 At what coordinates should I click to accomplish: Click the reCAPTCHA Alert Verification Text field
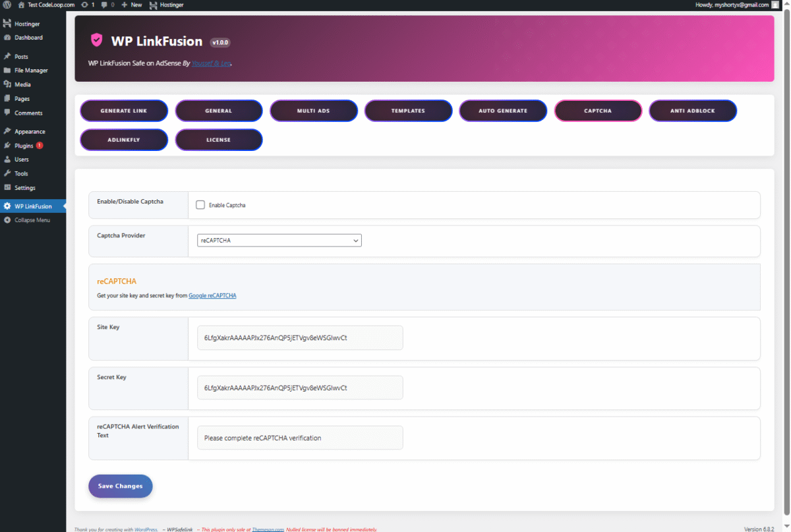point(300,438)
